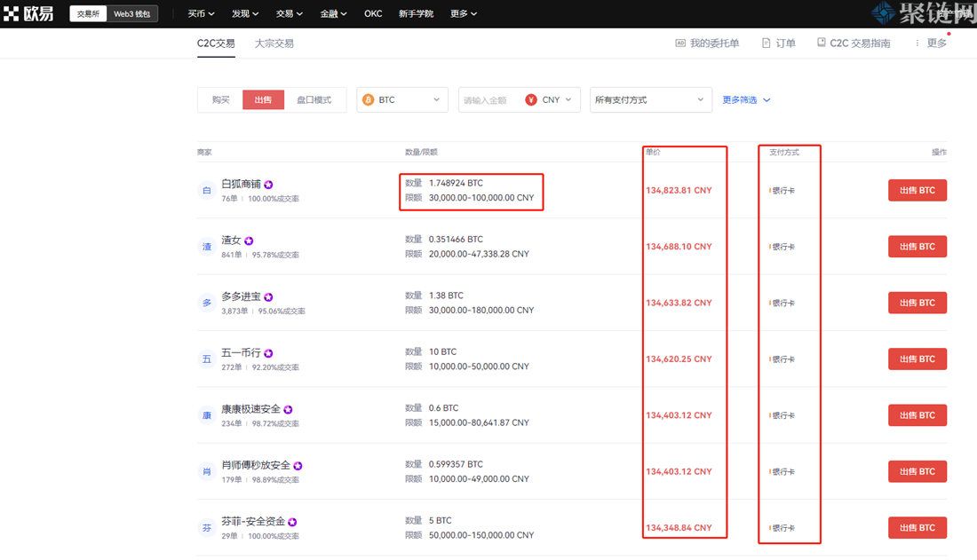This screenshot has width=977, height=560.
Task: Click limit 20,000.00-47,338.28 CNY
Action: pyautogui.click(x=479, y=254)
